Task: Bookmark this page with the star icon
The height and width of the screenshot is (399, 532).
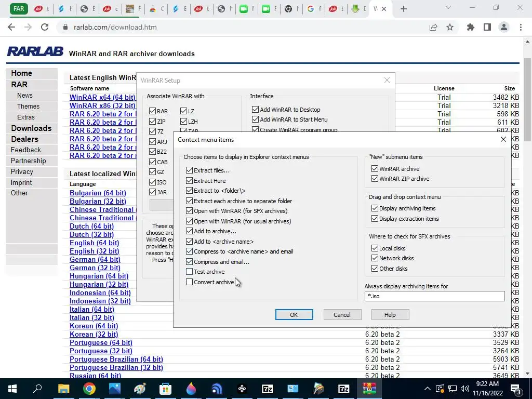Action: pos(450,27)
